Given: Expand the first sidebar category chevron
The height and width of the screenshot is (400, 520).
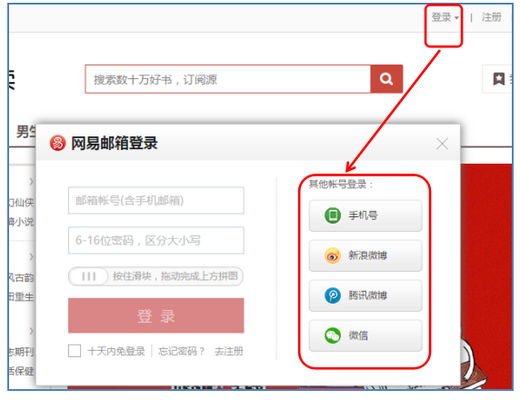Looking at the screenshot, I should coord(31,182).
